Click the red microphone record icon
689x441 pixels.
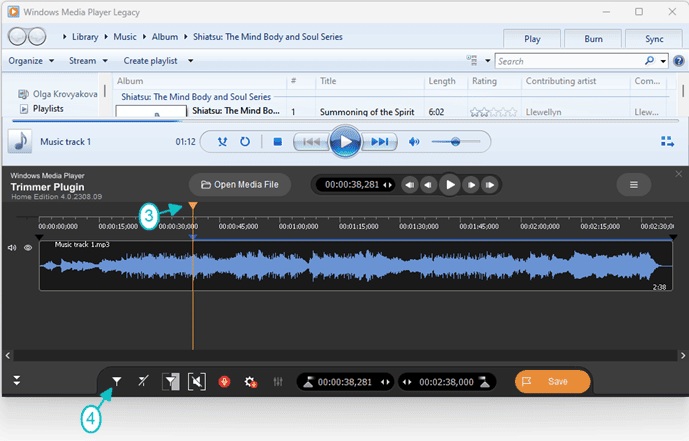coord(225,382)
